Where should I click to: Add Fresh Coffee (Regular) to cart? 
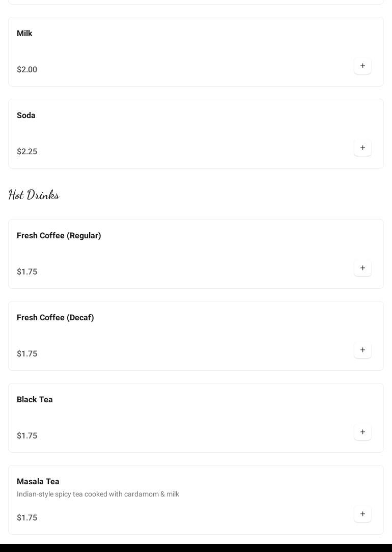pyautogui.click(x=362, y=268)
